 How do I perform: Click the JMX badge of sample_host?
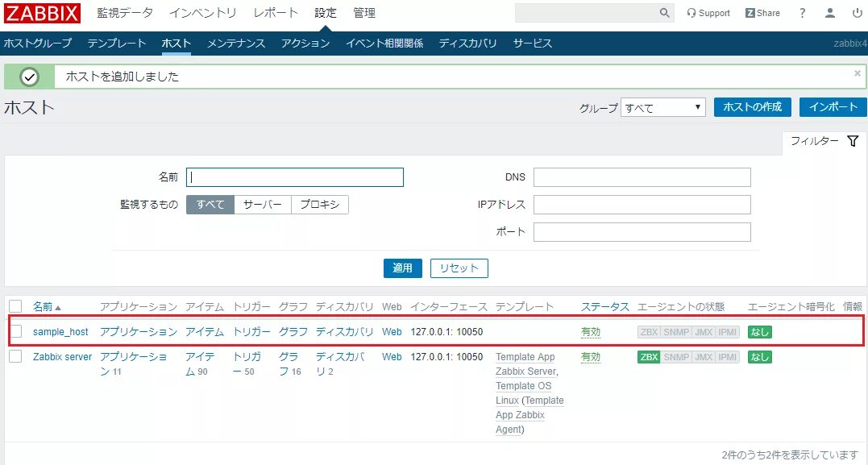click(704, 332)
